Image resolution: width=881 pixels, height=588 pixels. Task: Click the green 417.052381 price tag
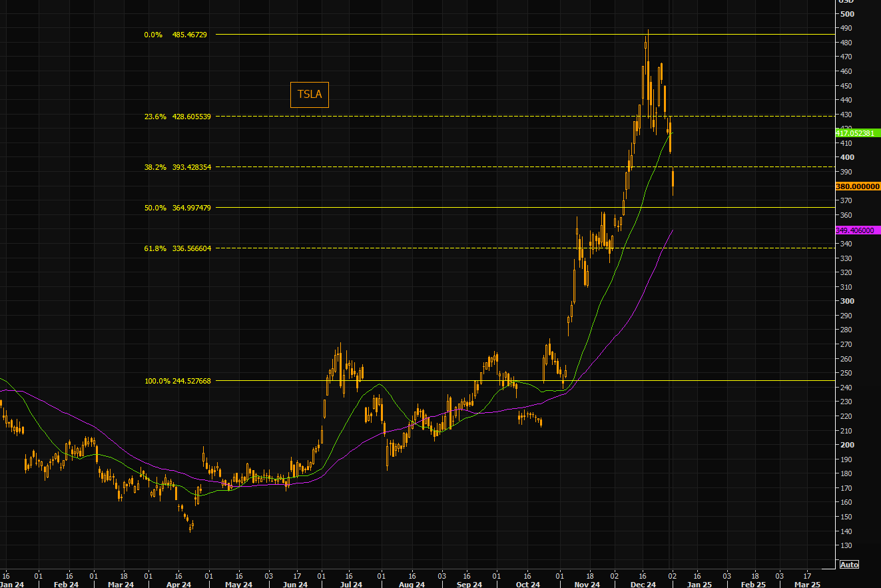pos(858,133)
